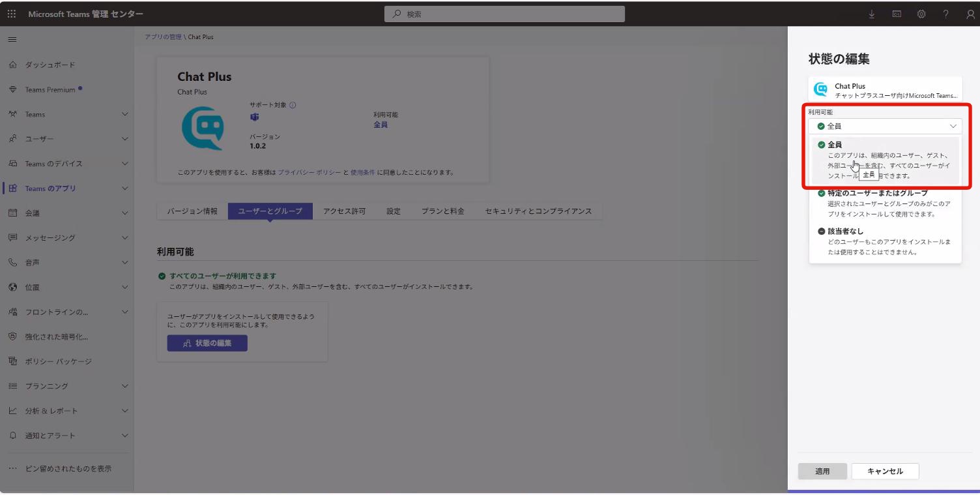This screenshot has width=980, height=495.
Task: Click the Locations globe icon
Action: point(12,287)
